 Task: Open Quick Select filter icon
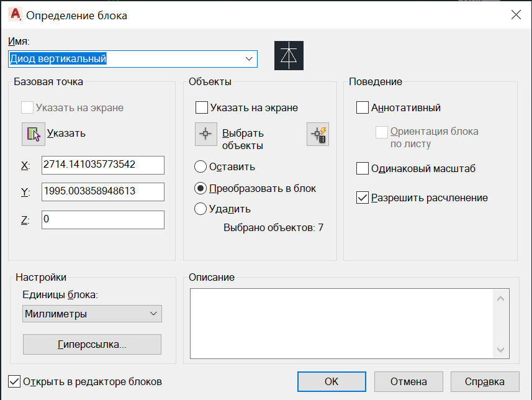pyautogui.click(x=318, y=134)
